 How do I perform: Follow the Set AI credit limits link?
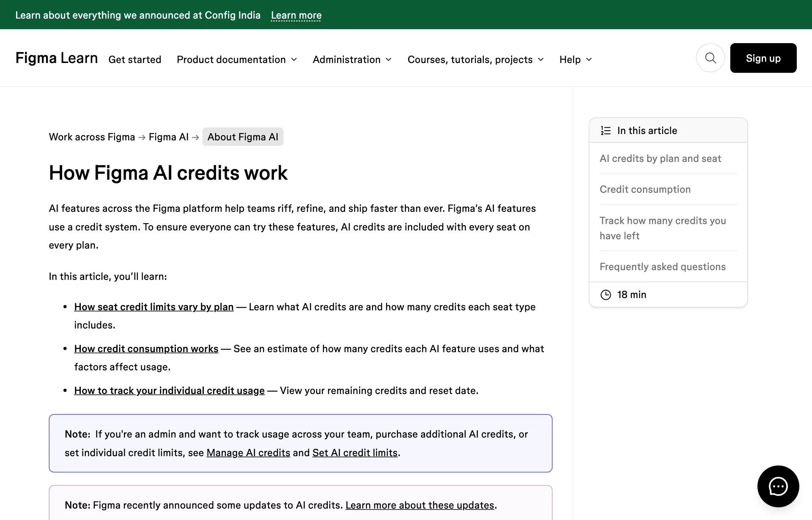[355, 453]
